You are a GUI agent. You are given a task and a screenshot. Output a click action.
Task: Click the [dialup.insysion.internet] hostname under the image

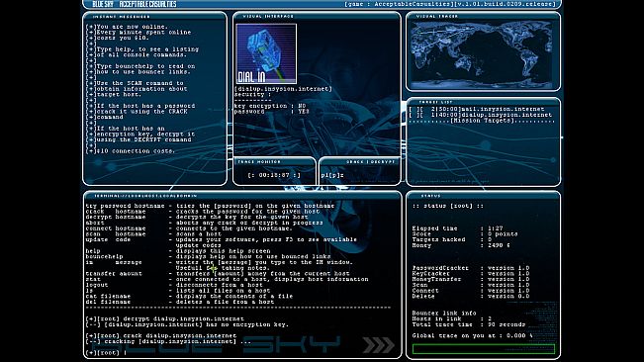283,89
